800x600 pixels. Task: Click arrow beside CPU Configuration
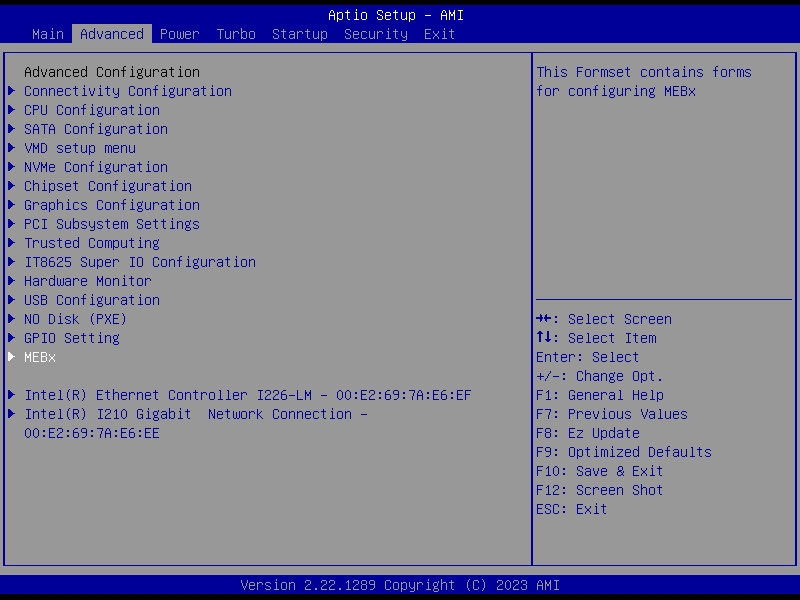tap(12, 110)
